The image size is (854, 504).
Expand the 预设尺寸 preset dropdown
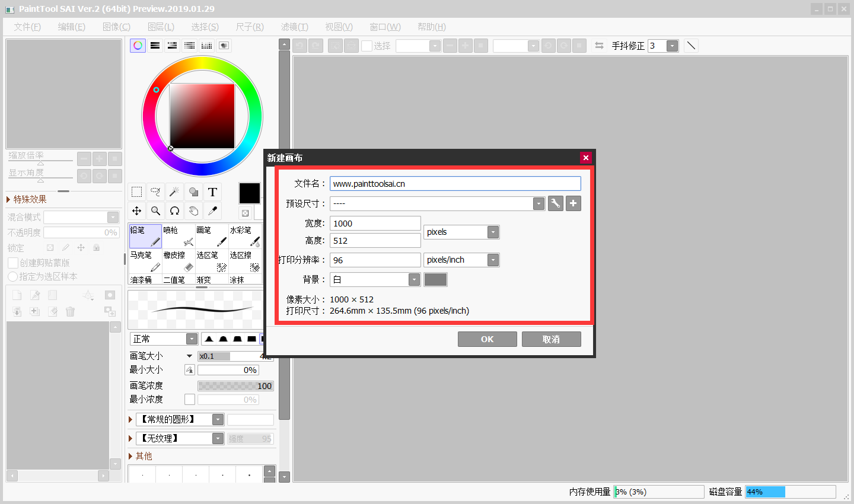click(437, 203)
